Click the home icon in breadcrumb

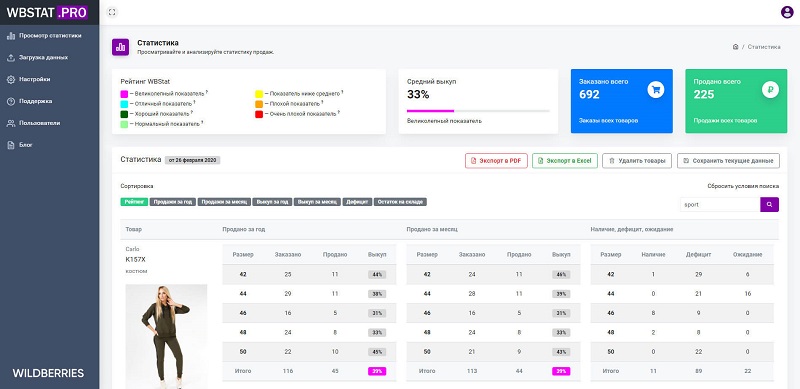click(x=735, y=46)
